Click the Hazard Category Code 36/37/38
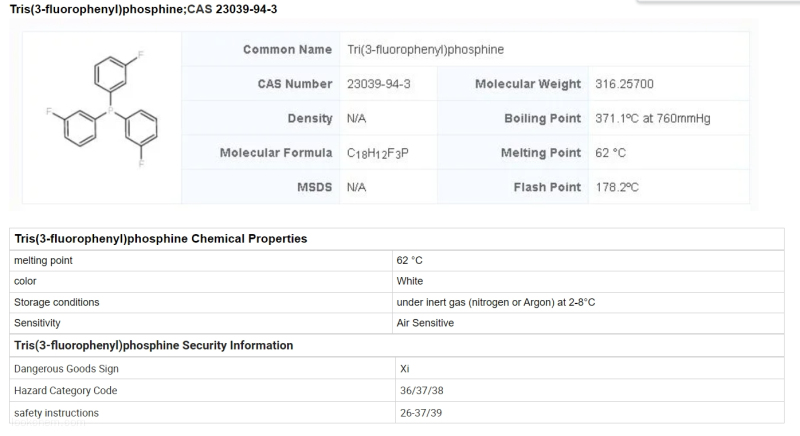The width and height of the screenshot is (800, 436). point(421,391)
